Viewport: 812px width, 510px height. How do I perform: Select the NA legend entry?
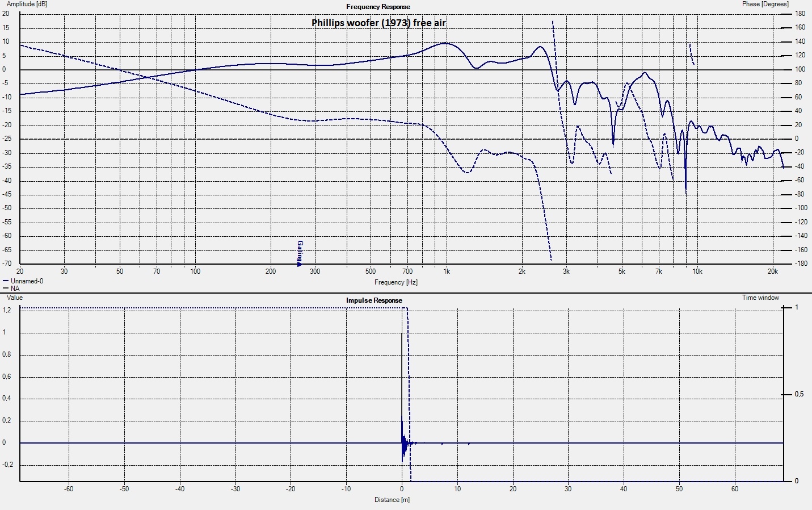click(11, 289)
